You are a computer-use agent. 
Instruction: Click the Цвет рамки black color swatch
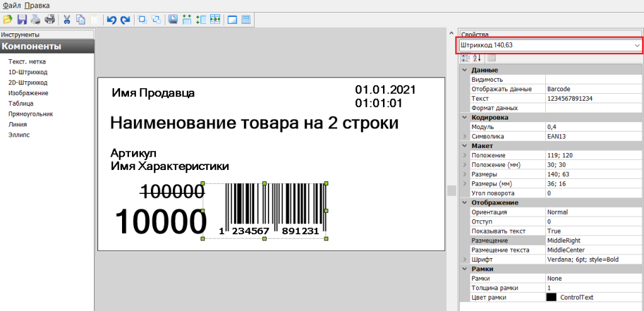click(x=551, y=297)
